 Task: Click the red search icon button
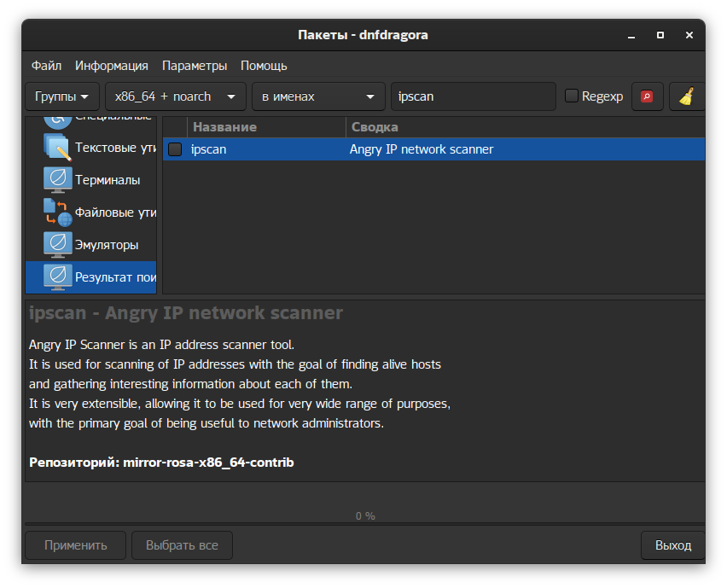647,96
